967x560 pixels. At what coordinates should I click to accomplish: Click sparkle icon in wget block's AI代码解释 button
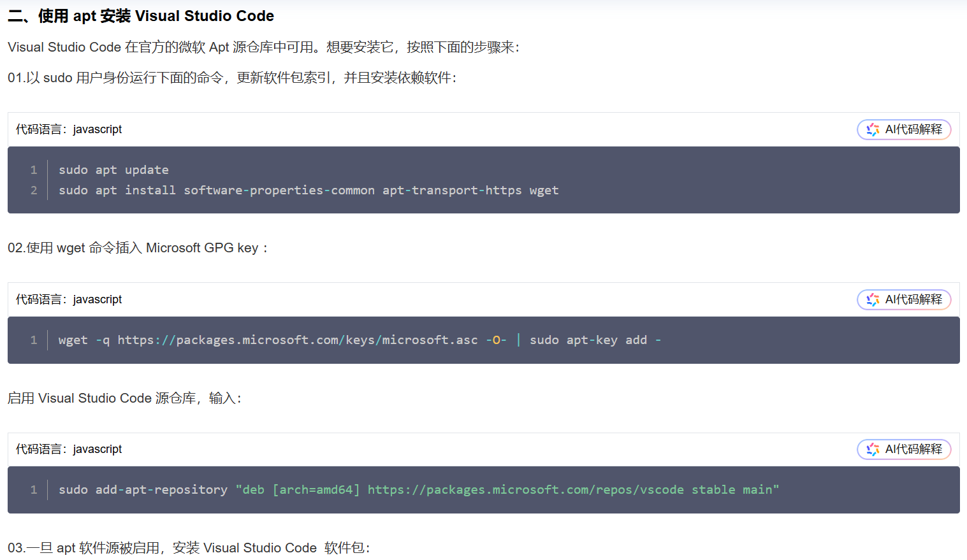(x=873, y=299)
